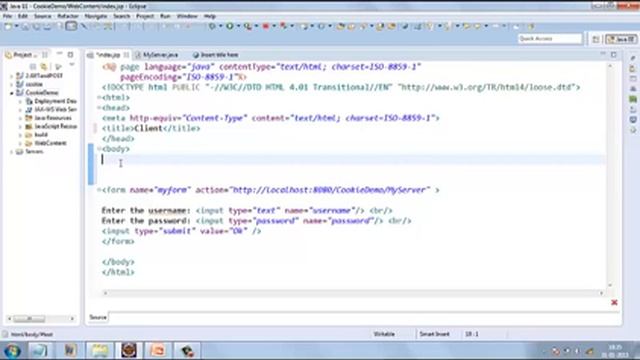Click the Debug toolbar icon

click(x=212, y=27)
